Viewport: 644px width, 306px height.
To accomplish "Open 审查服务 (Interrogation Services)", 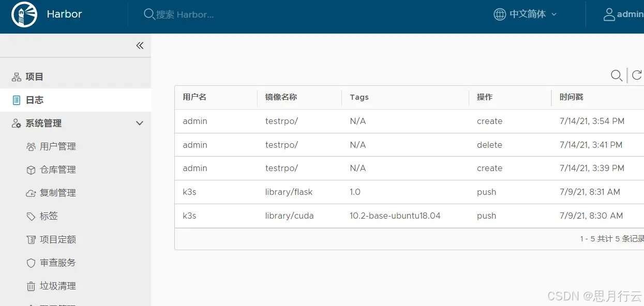I will click(58, 263).
